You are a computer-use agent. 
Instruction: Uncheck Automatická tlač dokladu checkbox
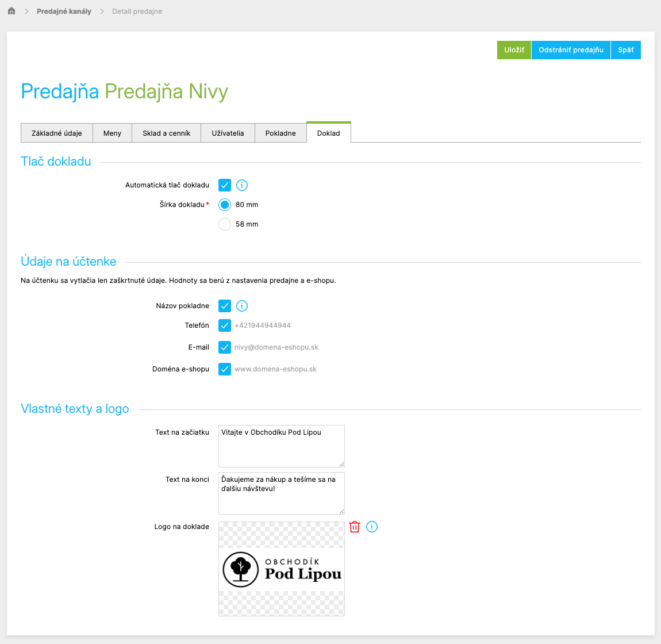pyautogui.click(x=225, y=185)
